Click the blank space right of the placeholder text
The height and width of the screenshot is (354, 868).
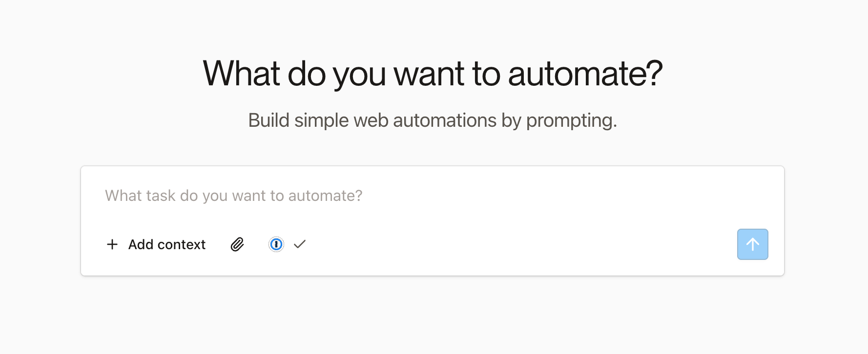click(x=561, y=196)
